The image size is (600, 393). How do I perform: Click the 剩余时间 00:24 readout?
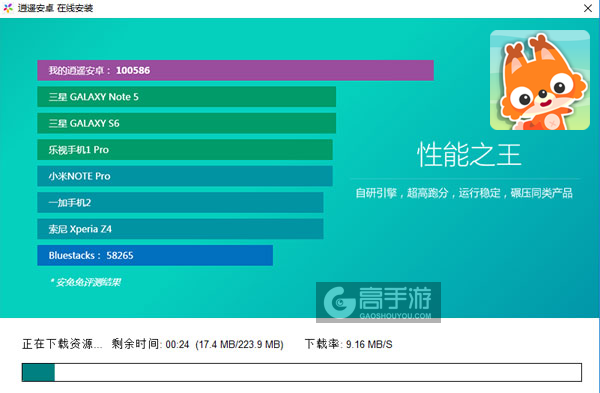150,344
